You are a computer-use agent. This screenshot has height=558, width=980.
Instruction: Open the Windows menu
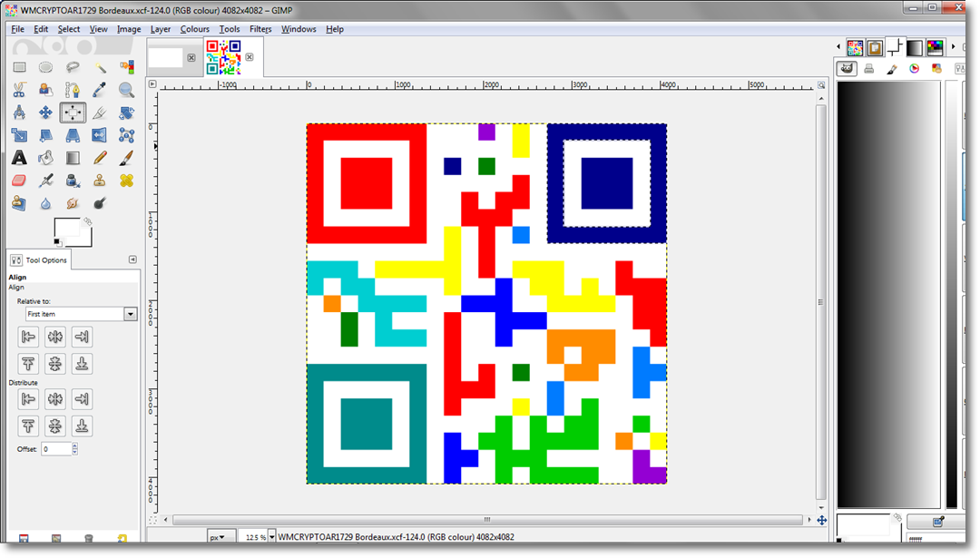[299, 29]
